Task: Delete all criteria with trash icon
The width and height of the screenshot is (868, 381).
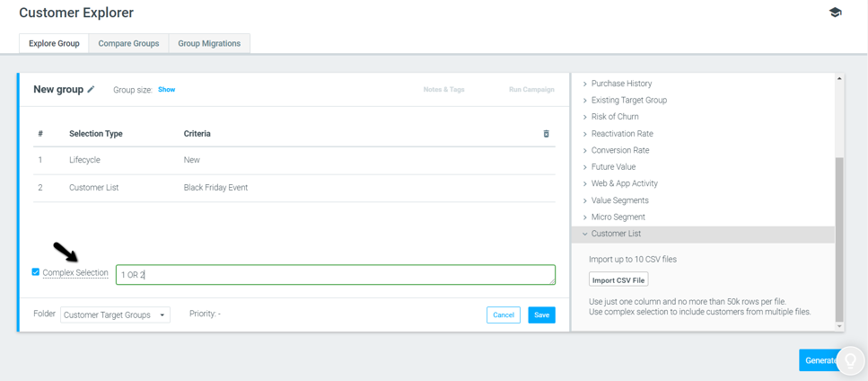Action: click(x=547, y=134)
